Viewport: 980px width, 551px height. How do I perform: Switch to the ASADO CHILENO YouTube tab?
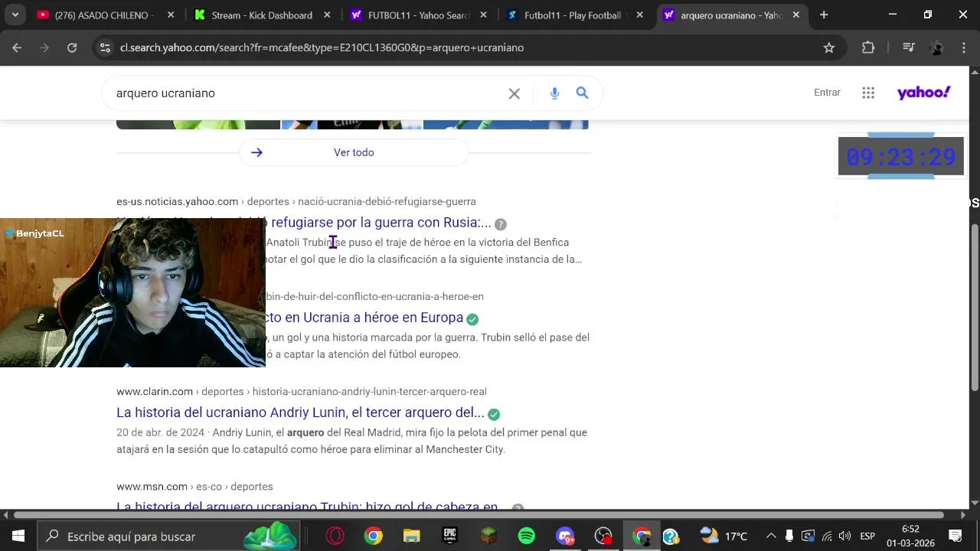point(104,15)
